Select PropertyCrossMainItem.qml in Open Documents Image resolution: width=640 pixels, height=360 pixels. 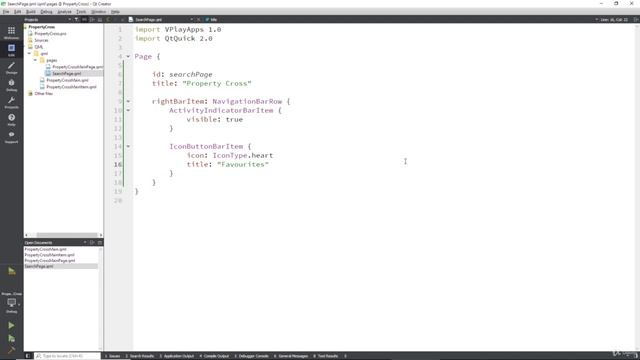pyautogui.click(x=49, y=255)
